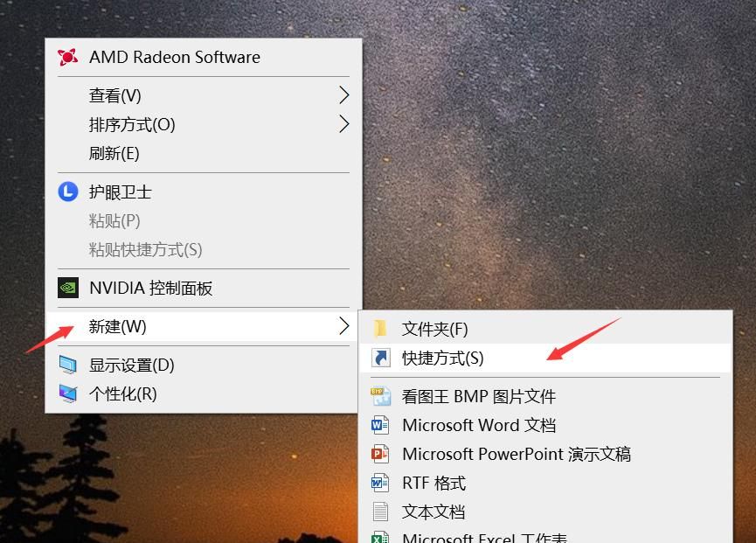
Task: Click the orange PowerPoint icon
Action: coord(380,454)
